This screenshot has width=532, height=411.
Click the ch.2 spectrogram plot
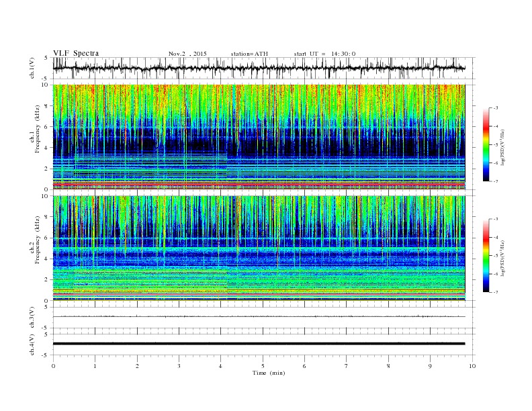[259, 248]
